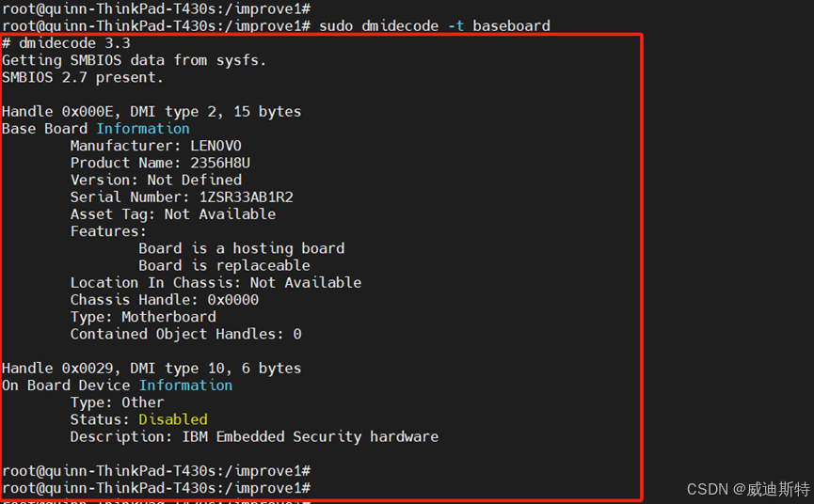Click the 'Type: Motherboard' line

coord(143,317)
